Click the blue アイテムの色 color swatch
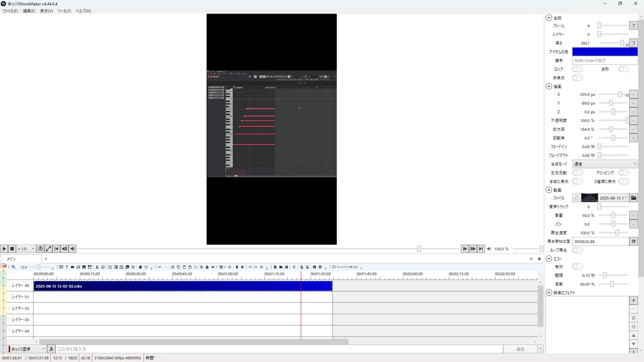Screen dimensions: 644x362 [604, 52]
